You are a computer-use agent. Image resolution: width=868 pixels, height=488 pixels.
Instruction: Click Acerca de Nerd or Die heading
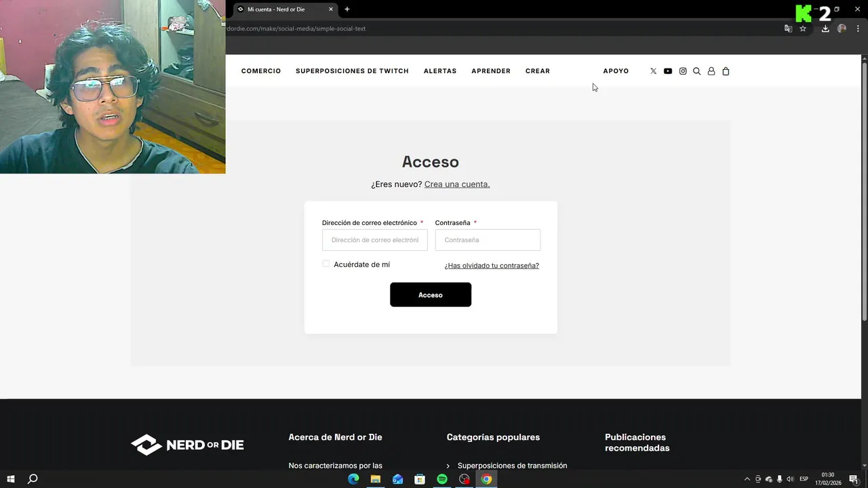(x=335, y=437)
